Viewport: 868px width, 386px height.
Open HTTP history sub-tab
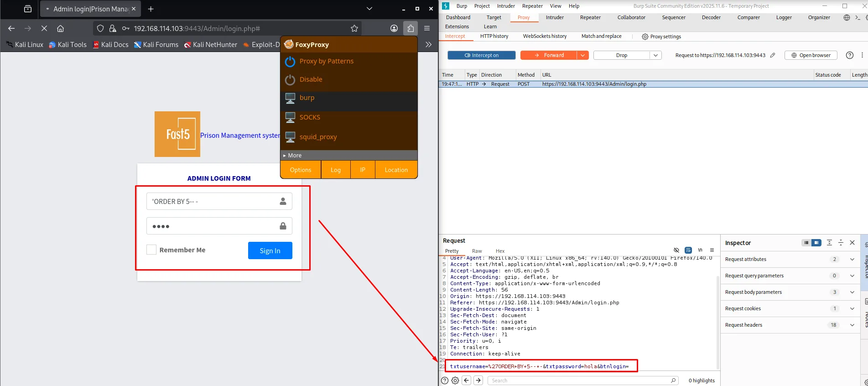click(x=494, y=36)
